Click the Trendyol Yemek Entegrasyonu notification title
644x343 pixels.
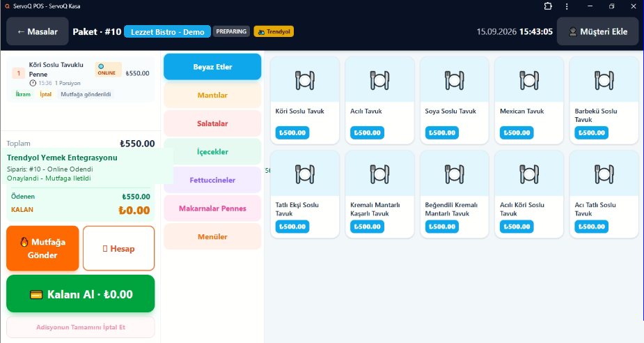point(62,158)
